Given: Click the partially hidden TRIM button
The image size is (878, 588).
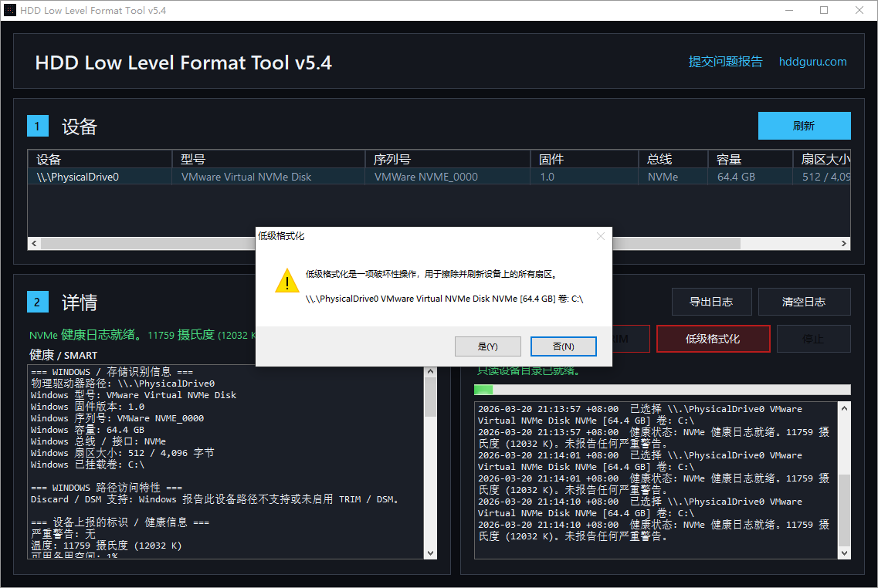Looking at the screenshot, I should (633, 338).
